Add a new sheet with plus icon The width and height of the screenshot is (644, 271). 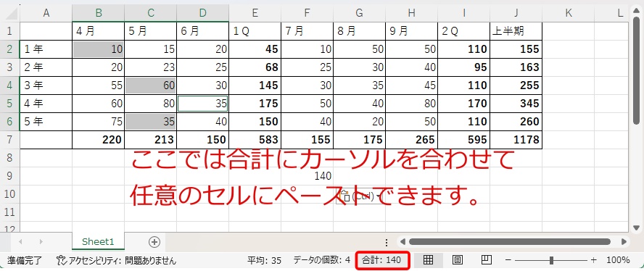pyautogui.click(x=154, y=242)
